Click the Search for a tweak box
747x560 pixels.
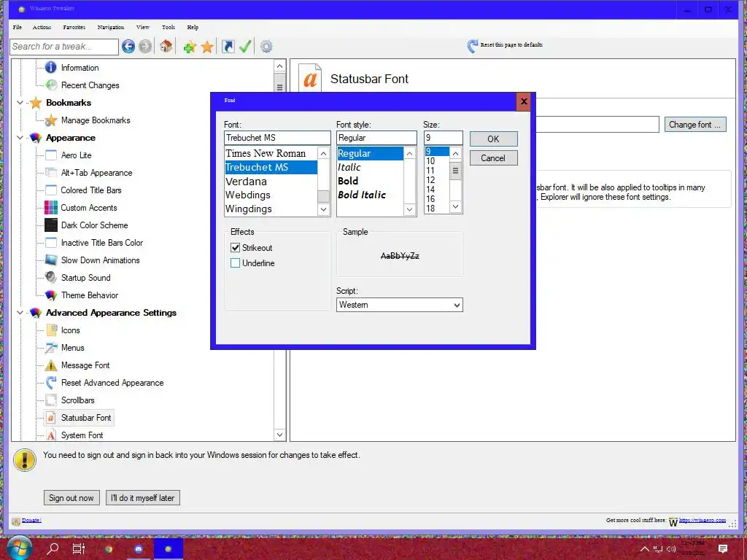tap(64, 47)
